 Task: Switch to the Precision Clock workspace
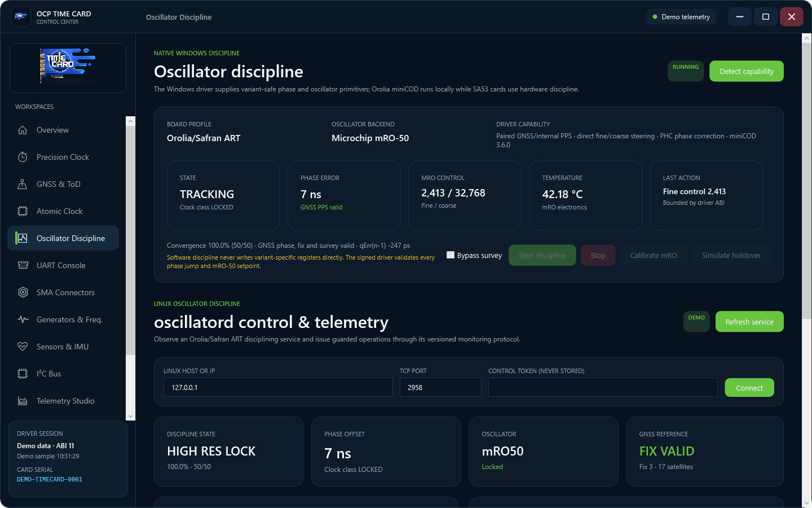(x=63, y=157)
